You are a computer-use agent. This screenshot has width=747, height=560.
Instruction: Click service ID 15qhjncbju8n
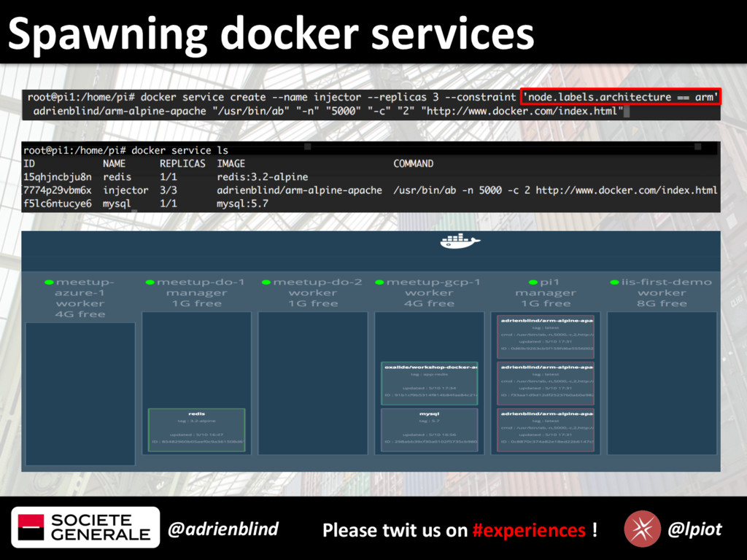tap(58, 177)
